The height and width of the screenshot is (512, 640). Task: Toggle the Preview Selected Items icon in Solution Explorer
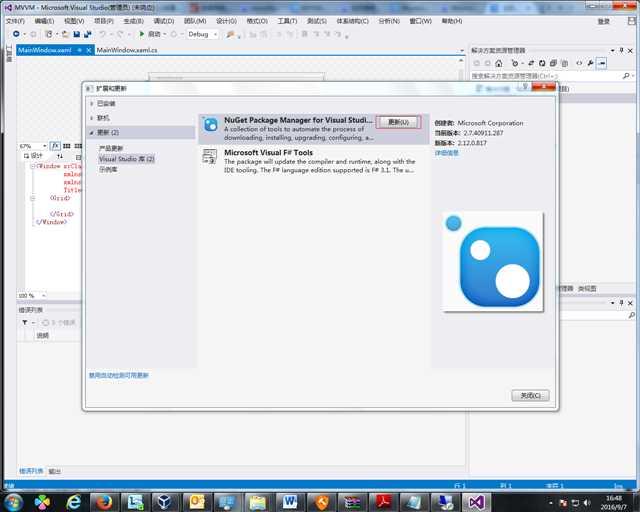[x=601, y=63]
